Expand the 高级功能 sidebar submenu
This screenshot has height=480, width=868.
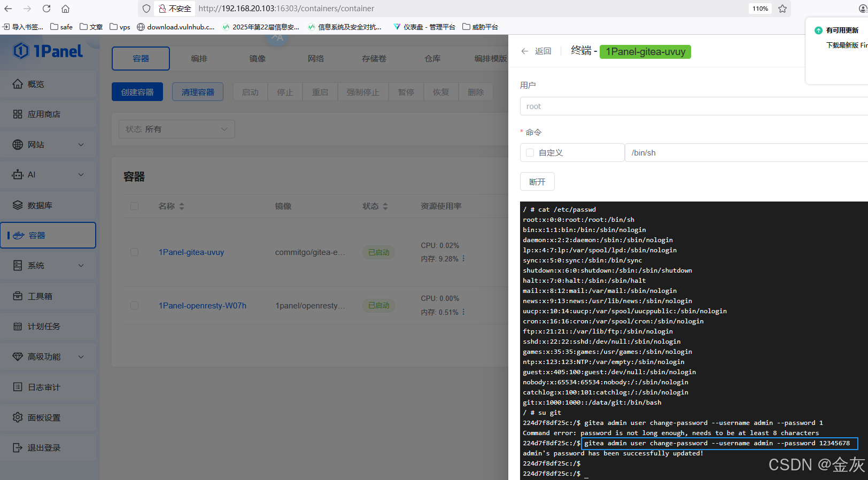click(81, 357)
